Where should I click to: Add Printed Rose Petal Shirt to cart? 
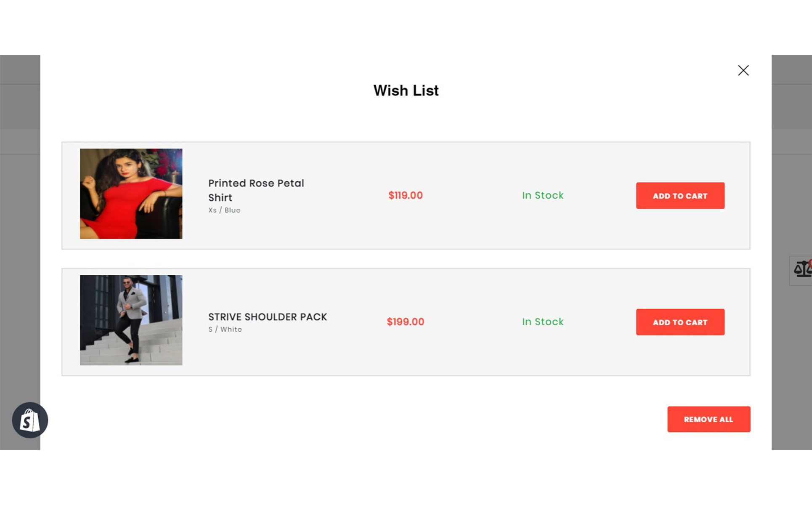[x=680, y=196]
